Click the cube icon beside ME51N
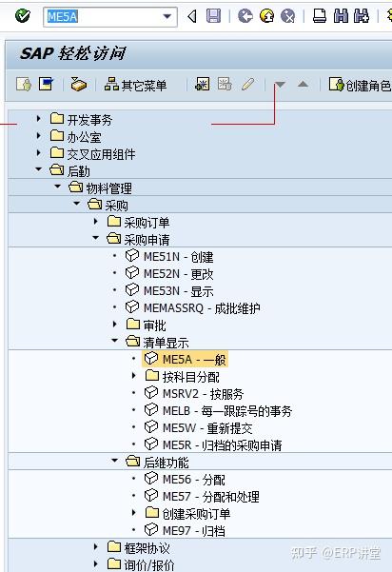Viewport: 392px width, 572px height. (x=132, y=255)
